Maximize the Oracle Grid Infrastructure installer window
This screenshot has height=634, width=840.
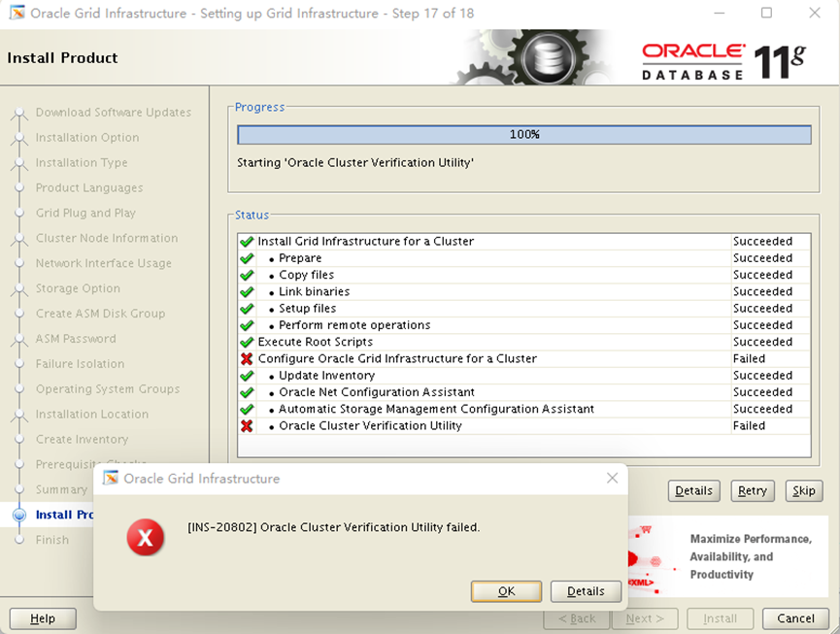pyautogui.click(x=766, y=13)
